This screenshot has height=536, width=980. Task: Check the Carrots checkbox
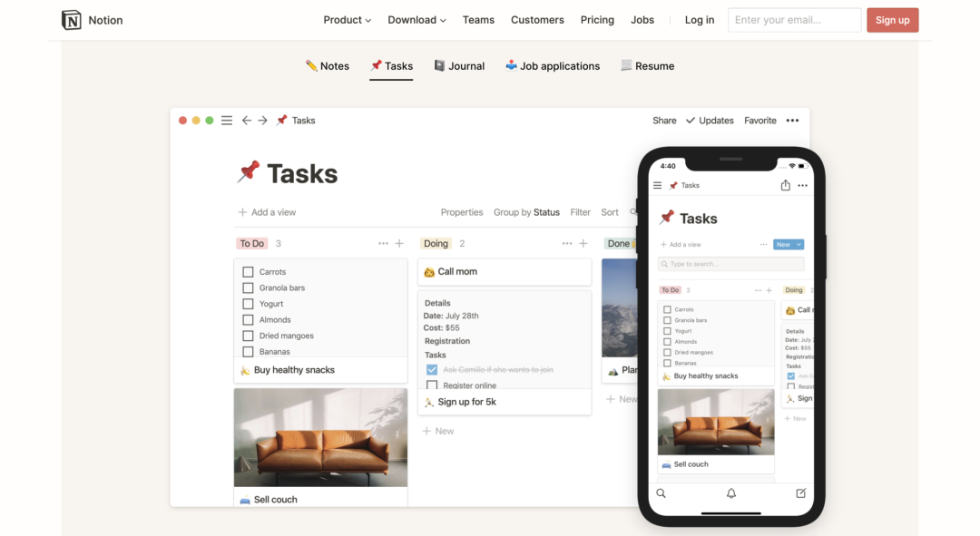(248, 272)
